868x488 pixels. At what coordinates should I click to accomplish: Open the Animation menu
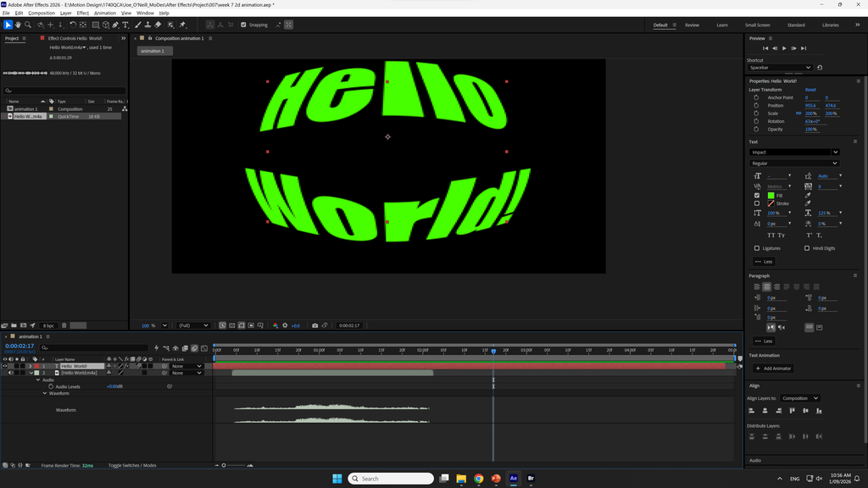pyautogui.click(x=104, y=13)
